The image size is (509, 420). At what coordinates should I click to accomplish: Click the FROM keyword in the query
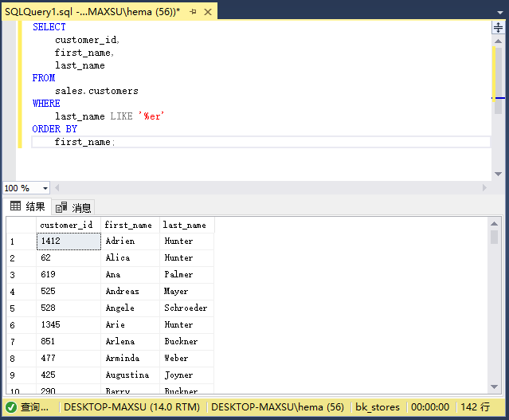(x=44, y=78)
